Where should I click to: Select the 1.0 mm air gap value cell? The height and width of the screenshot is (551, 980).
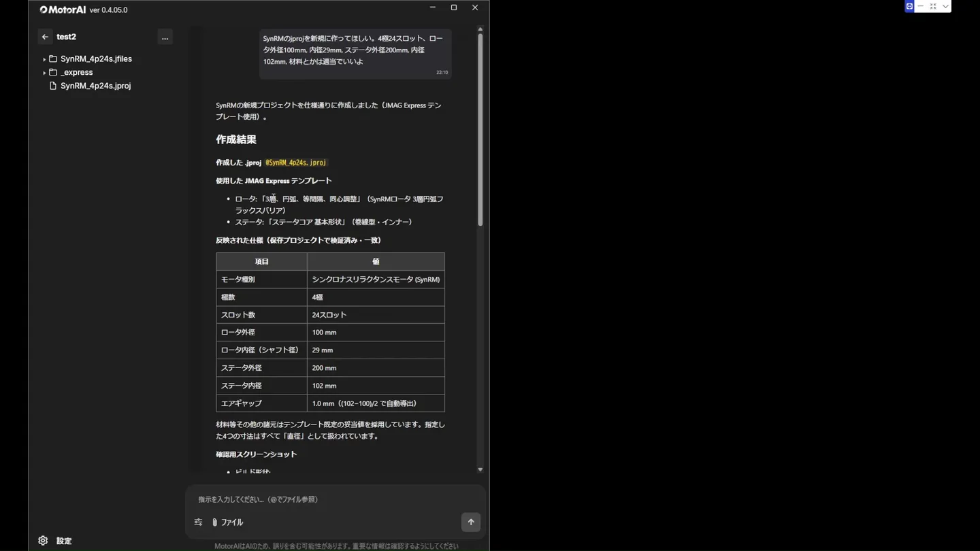point(376,403)
